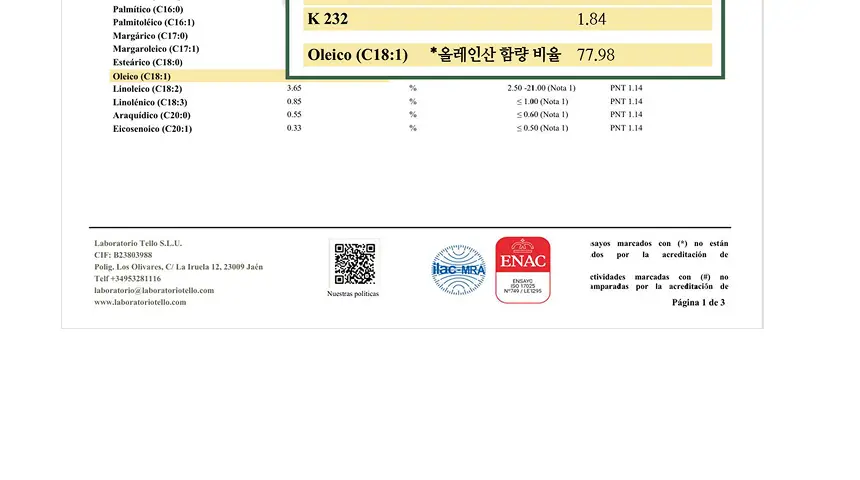Click 'K 232' label in the callout

327,19
